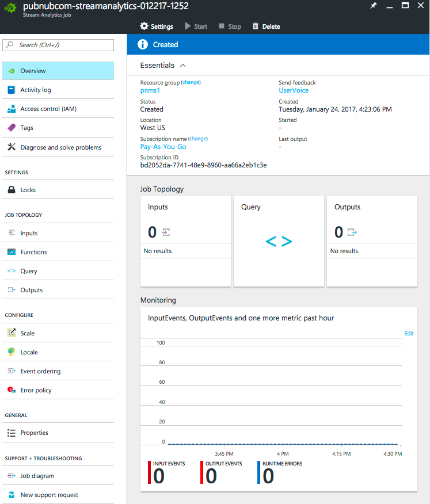
Task: Click the info icon in Created banner
Action: [143, 44]
